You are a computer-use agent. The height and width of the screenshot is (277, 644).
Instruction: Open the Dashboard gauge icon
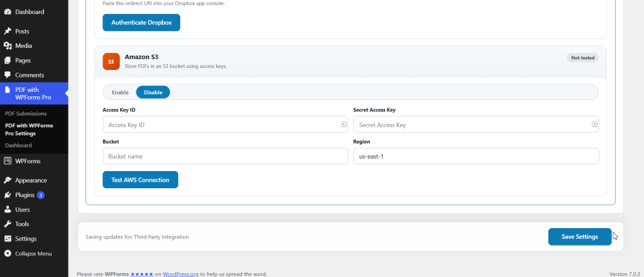coord(8,12)
